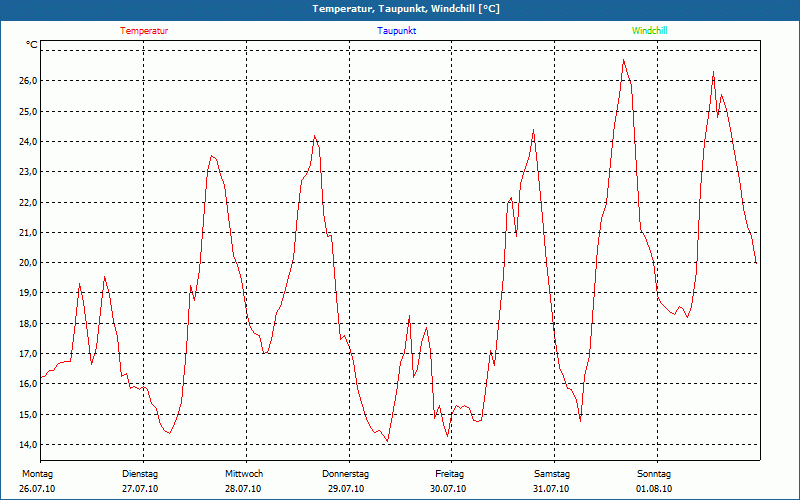Click the Donnerstag day label
This screenshot has width=800, height=500.
click(x=345, y=474)
